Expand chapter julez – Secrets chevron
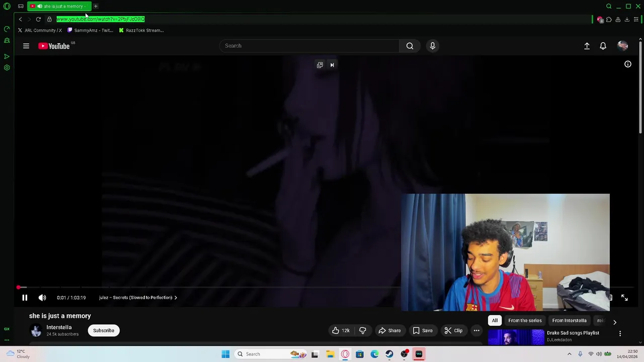The image size is (644, 362). click(176, 298)
